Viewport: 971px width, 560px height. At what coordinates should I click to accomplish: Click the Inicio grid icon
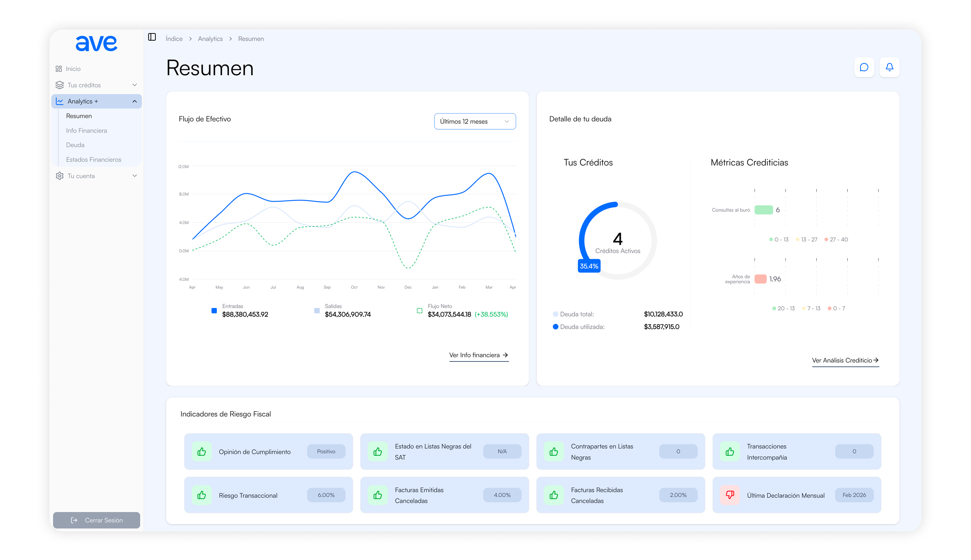click(59, 69)
